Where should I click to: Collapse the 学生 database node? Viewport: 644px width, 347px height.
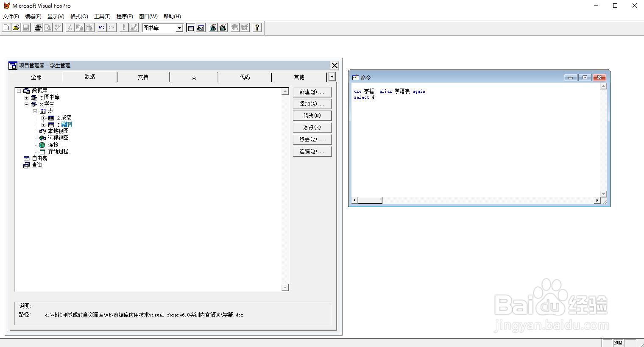pyautogui.click(x=26, y=104)
